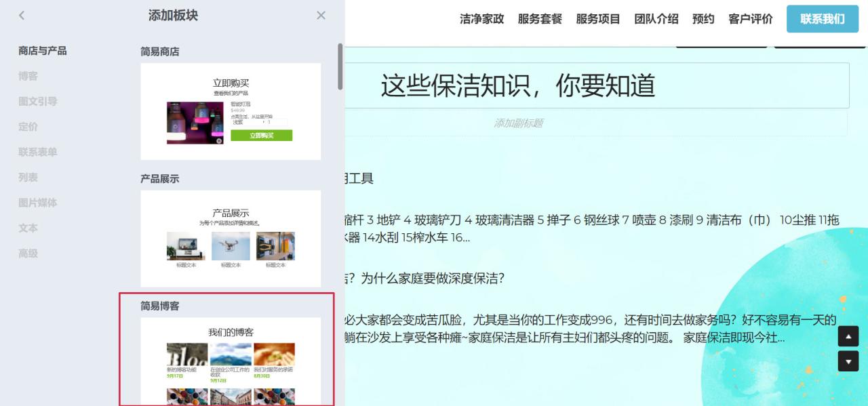Screen dimensions: 868x406
Task: Click the 添加副标题 subtitle field
Action: pyautogui.click(x=518, y=123)
